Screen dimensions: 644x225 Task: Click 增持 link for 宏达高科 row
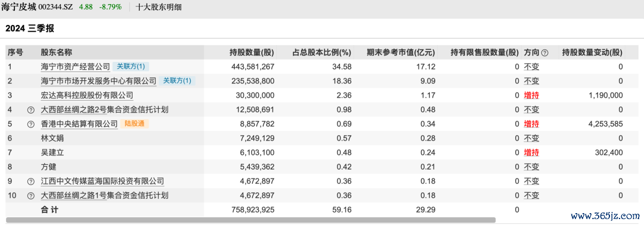pos(531,95)
